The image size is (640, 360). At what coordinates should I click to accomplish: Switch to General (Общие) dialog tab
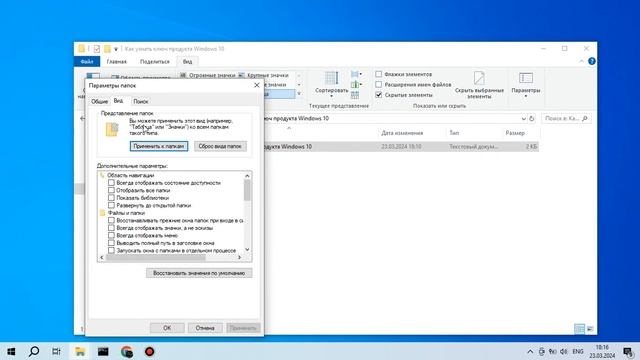click(99, 102)
